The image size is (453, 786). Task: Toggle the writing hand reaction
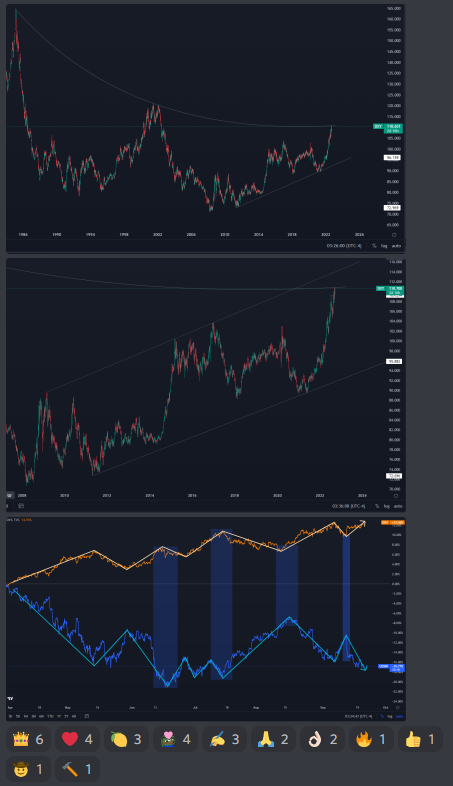[224, 739]
